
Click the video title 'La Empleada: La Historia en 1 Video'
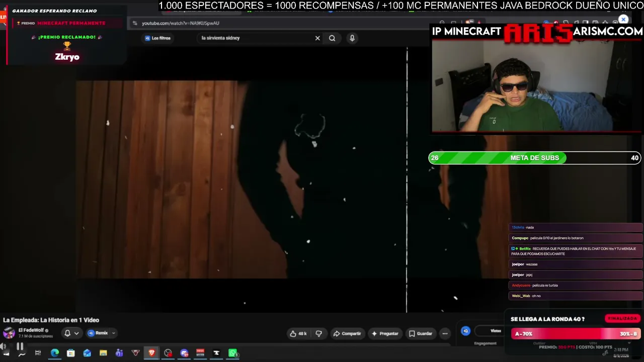pyautogui.click(x=51, y=320)
